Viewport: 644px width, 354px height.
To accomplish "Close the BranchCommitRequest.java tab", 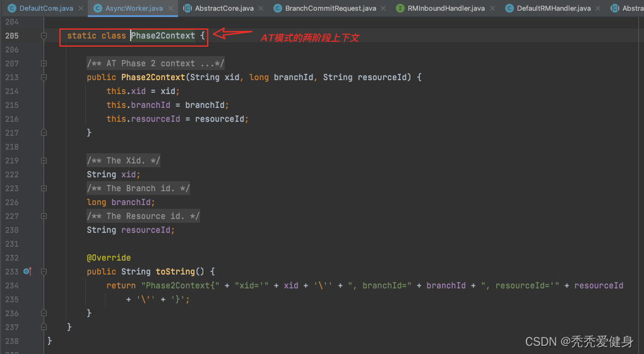I will click(x=383, y=8).
